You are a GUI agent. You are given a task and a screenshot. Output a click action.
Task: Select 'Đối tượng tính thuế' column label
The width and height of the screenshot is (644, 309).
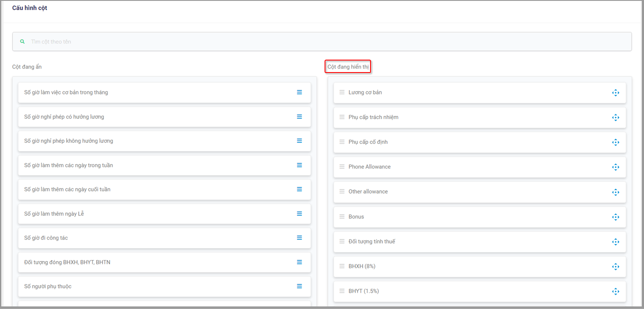(372, 241)
